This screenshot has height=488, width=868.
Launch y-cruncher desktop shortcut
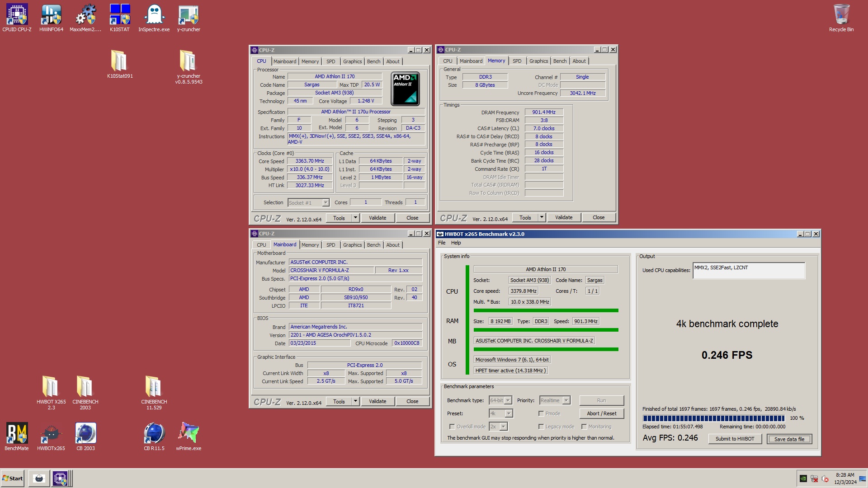click(x=189, y=18)
